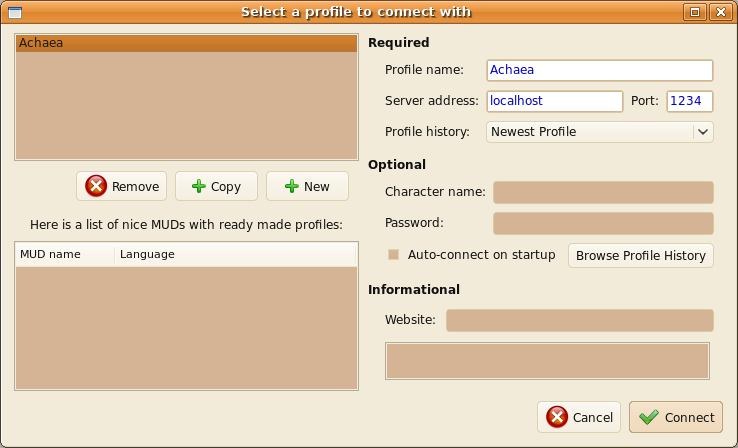The image size is (738, 448).
Task: Maximize the profile dialog window
Action: tap(695, 12)
